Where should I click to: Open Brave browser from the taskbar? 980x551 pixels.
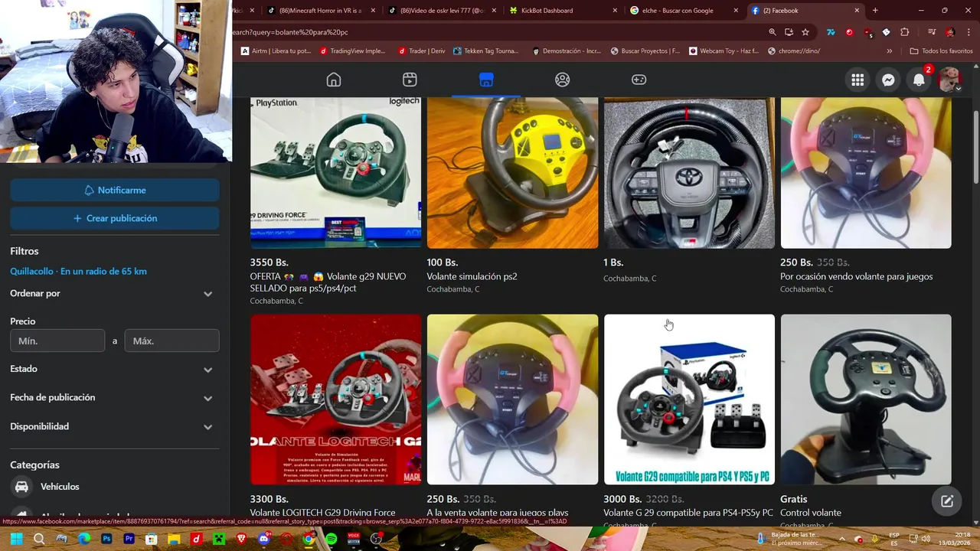coord(241,539)
